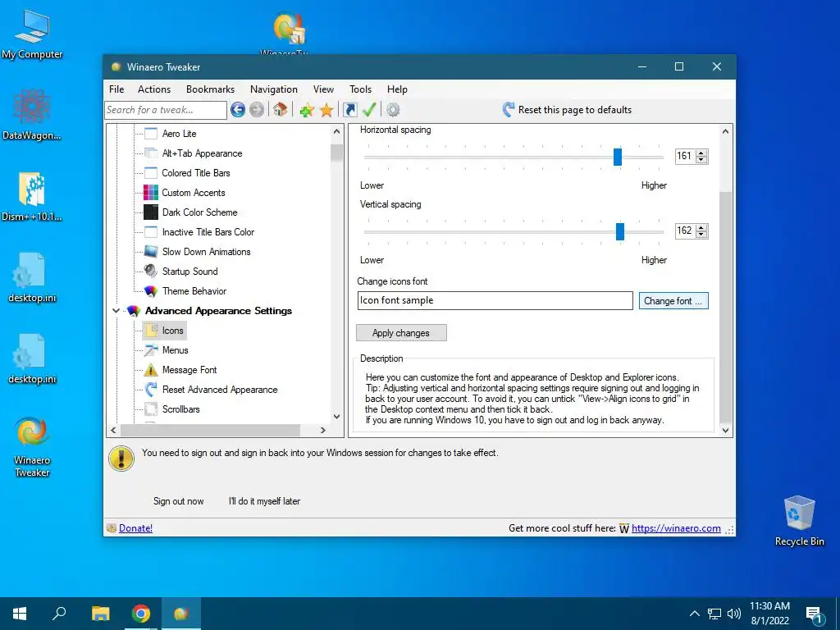Open Inactive Title Bars Color
Image resolution: width=840 pixels, height=630 pixels.
pyautogui.click(x=208, y=232)
